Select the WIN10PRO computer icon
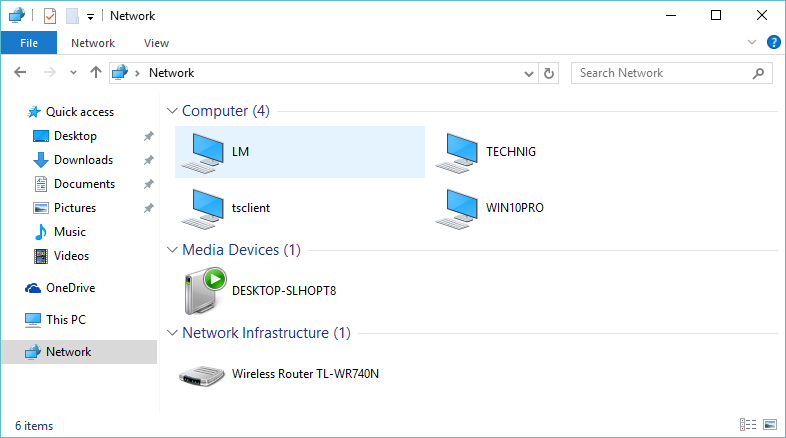The height and width of the screenshot is (438, 786). pos(457,208)
